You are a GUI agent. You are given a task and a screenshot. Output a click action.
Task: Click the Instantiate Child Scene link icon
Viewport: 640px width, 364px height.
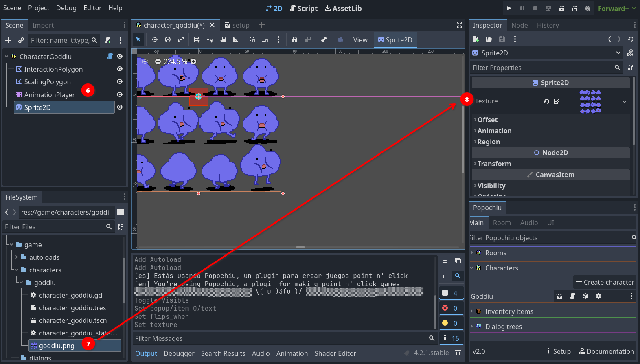coord(21,40)
